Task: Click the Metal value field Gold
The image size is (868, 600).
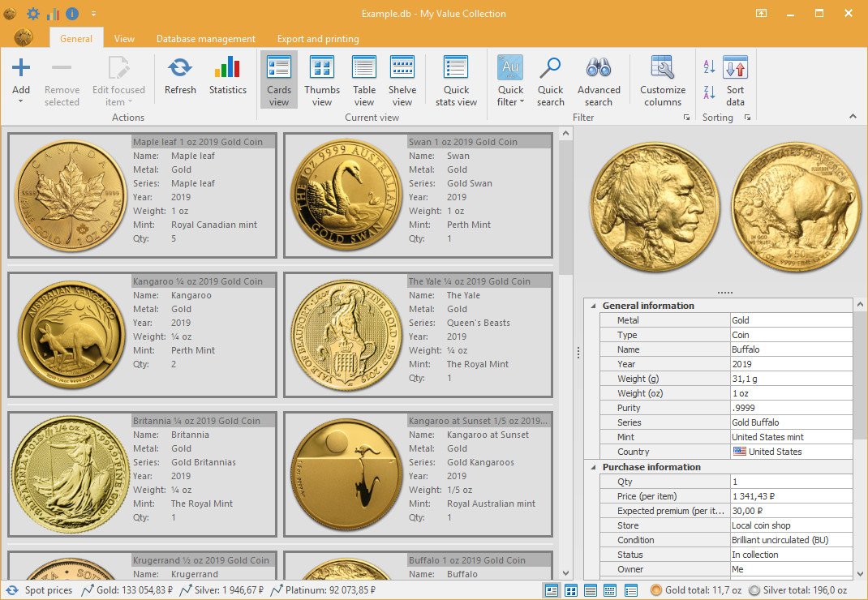Action: [x=792, y=320]
